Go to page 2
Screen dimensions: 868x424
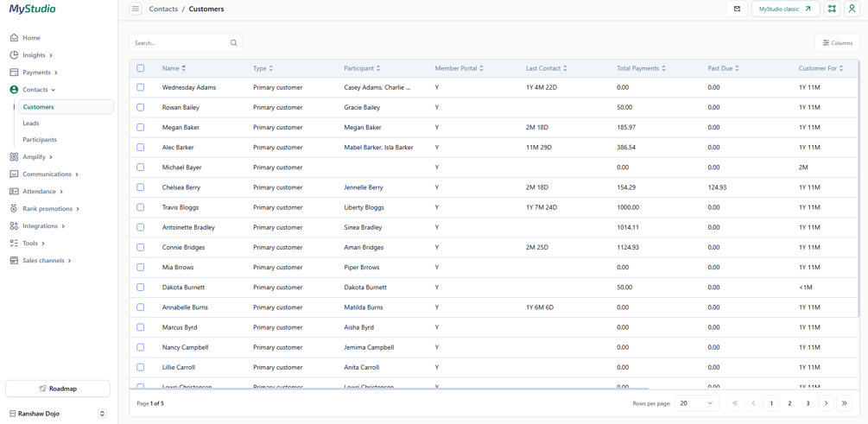click(790, 403)
